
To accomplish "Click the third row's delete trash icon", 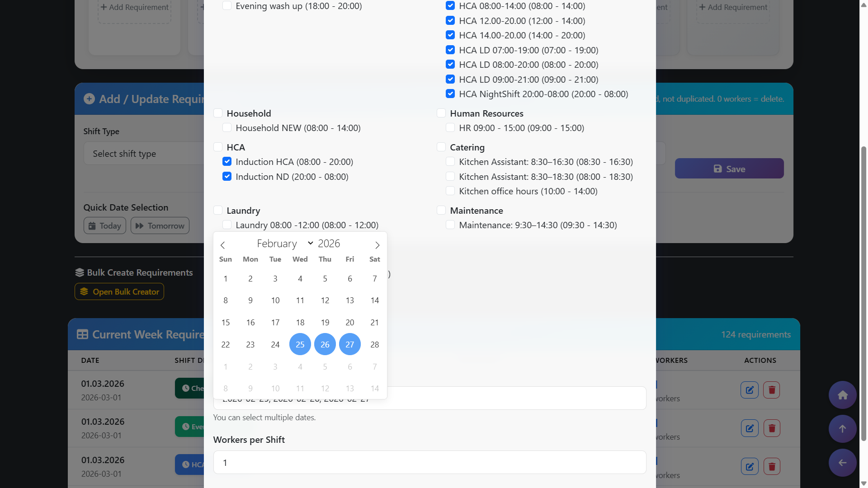I will 772,466.
